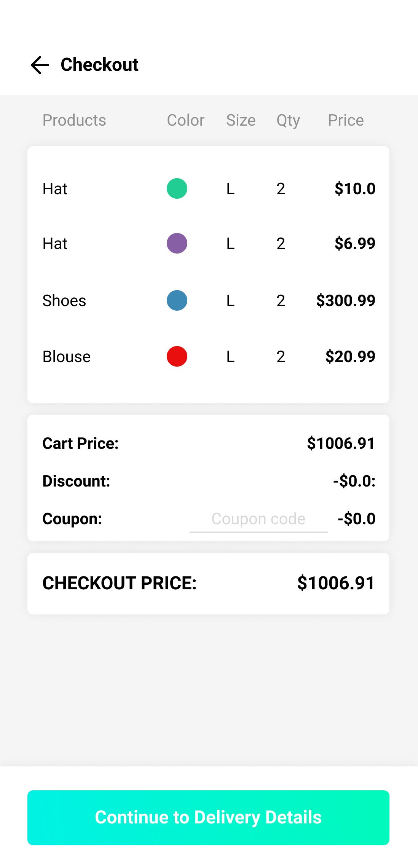Select the red Blouse color swatch
418x868 pixels.
[x=177, y=356]
